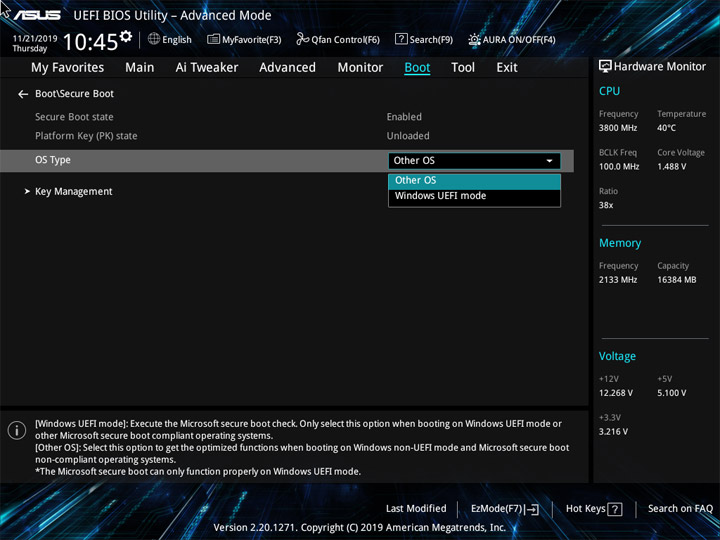Click the Boot\Secure Boot breadcrumb text
Viewport: 720px width, 540px height.
coord(74,94)
